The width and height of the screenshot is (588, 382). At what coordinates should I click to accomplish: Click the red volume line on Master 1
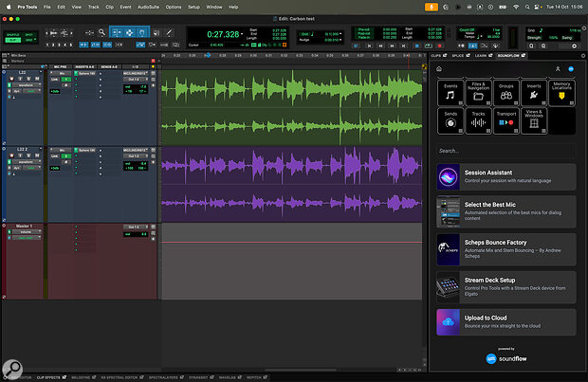[x=292, y=243]
